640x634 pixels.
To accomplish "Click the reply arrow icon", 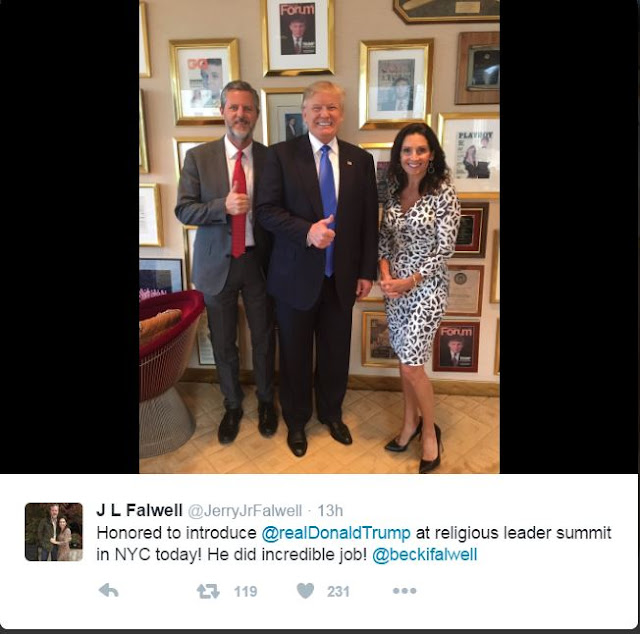I will [109, 590].
